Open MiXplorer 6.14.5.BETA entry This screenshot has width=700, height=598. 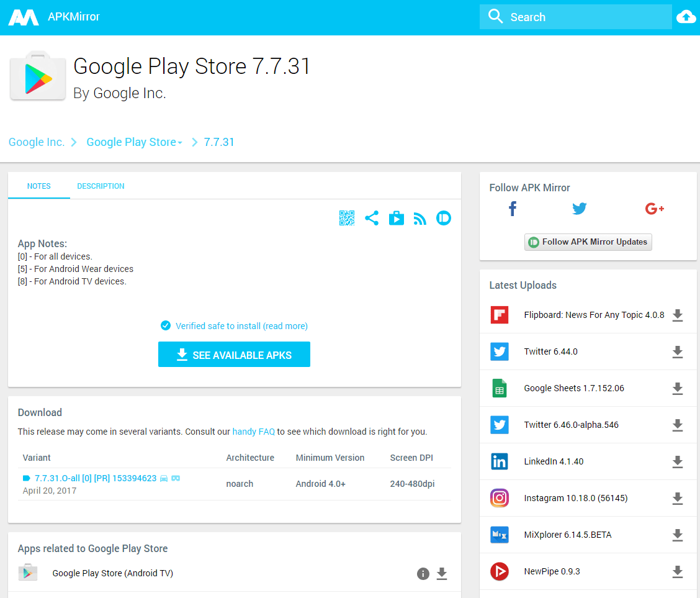567,535
